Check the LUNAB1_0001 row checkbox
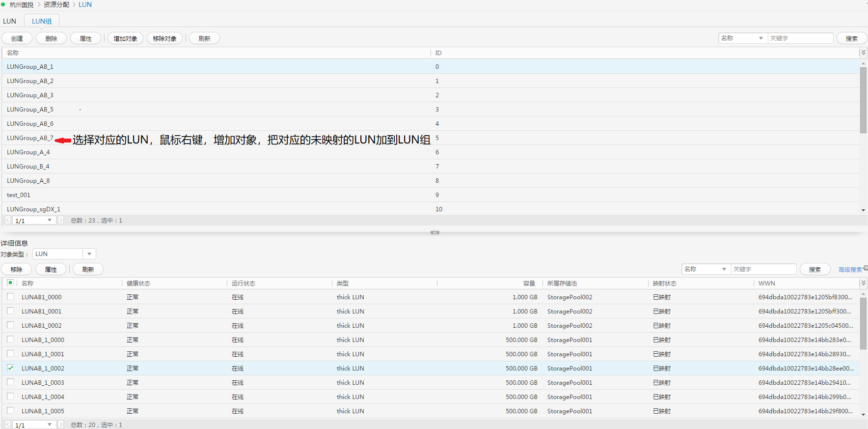The image size is (868, 429). [10, 311]
